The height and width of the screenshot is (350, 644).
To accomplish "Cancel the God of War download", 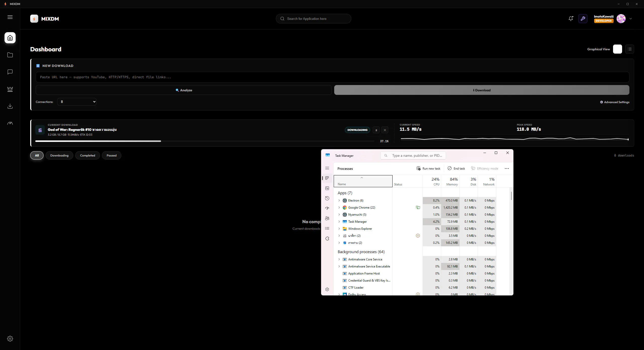I will tap(385, 130).
